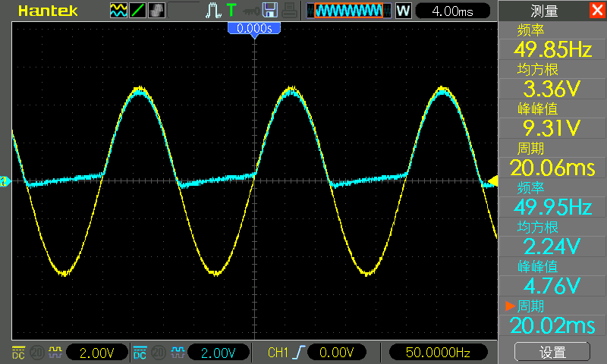Close the 测量 measurement panel
The image size is (607, 364).
[597, 11]
